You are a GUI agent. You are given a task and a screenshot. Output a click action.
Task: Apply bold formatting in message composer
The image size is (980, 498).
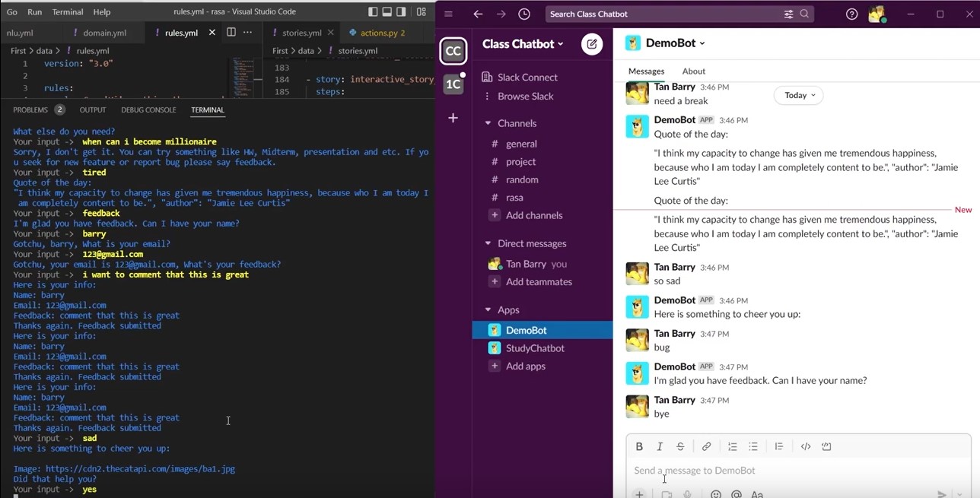(x=639, y=446)
